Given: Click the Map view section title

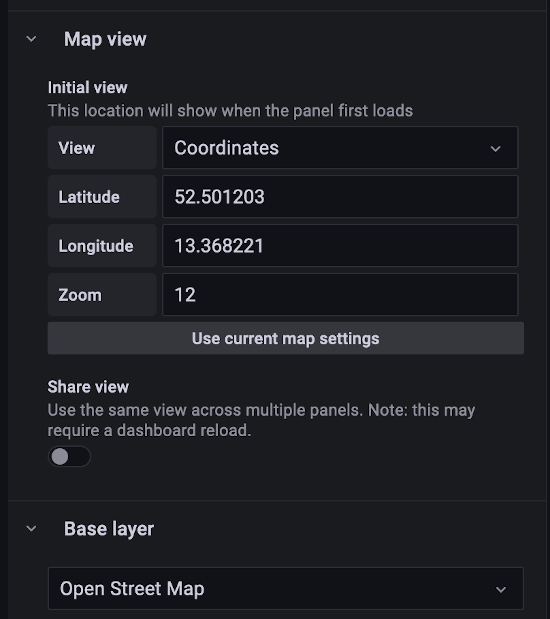Looking at the screenshot, I should [x=105, y=39].
